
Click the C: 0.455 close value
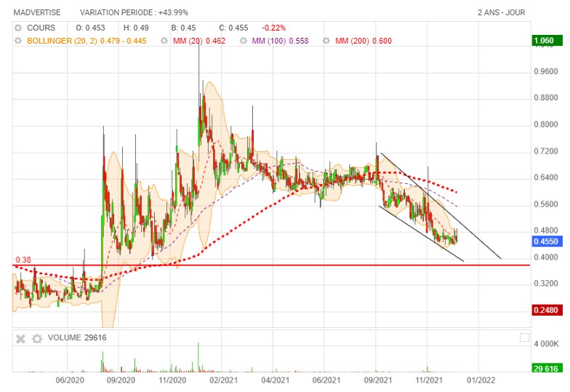point(233,28)
